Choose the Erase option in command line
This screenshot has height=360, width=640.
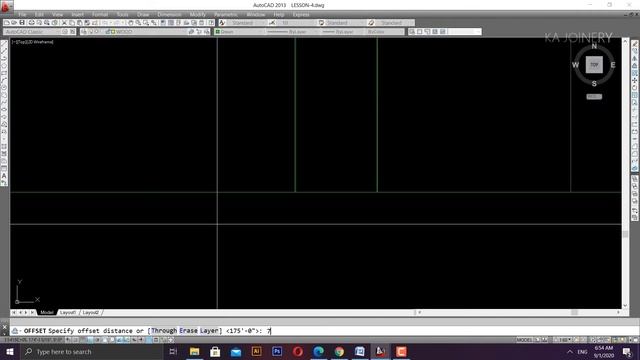coord(188,331)
